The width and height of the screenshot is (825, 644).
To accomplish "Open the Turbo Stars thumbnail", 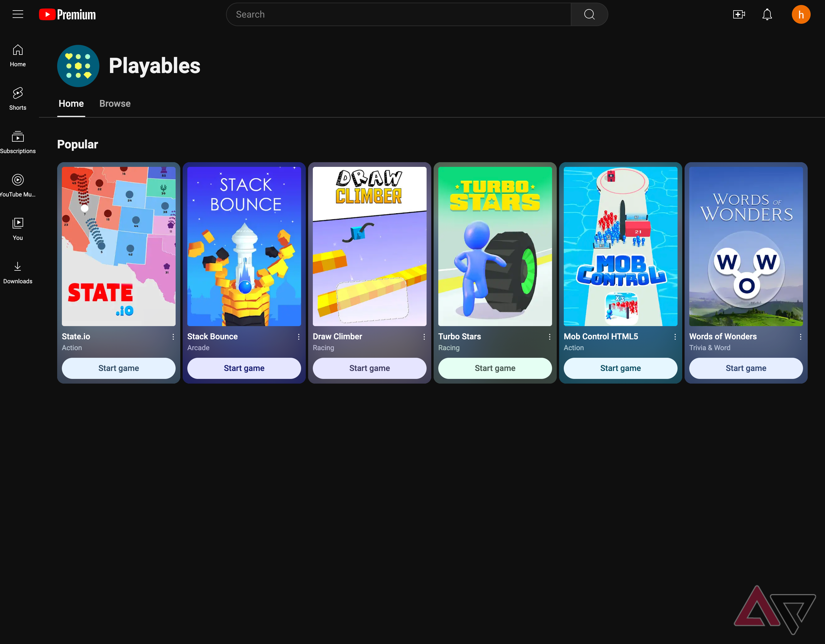I will 495,246.
